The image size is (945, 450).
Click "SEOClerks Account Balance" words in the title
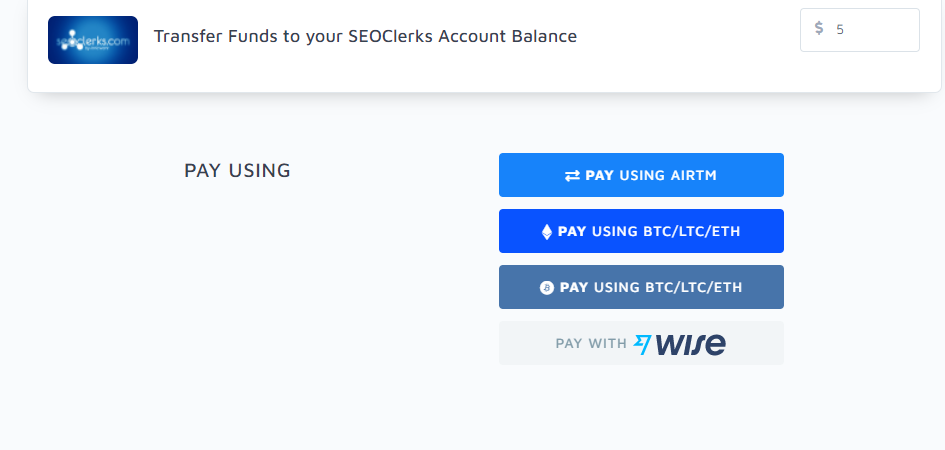[462, 37]
